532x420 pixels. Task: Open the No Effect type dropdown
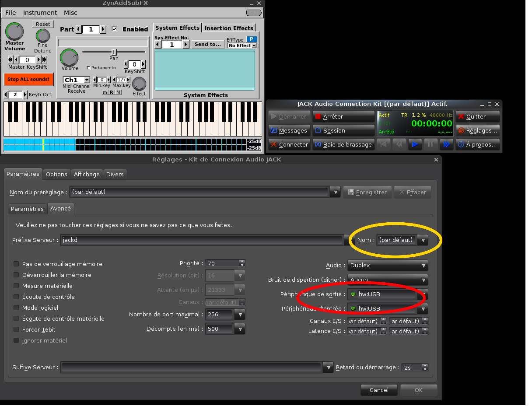point(242,45)
